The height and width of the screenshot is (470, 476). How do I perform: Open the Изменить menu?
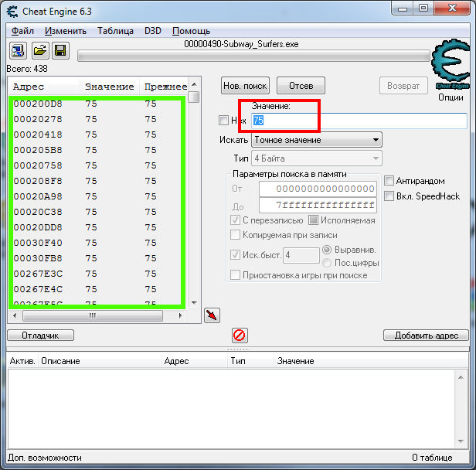pos(66,31)
